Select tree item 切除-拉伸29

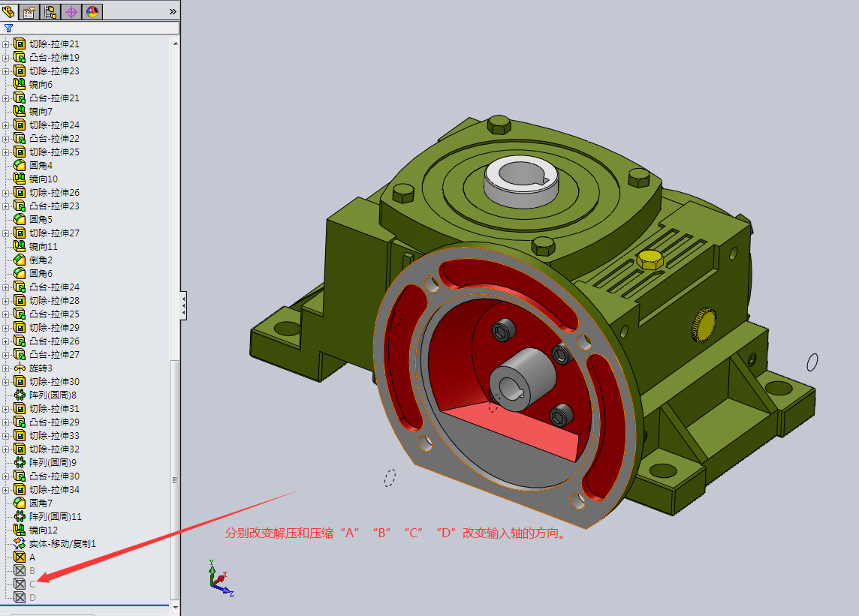[x=54, y=327]
